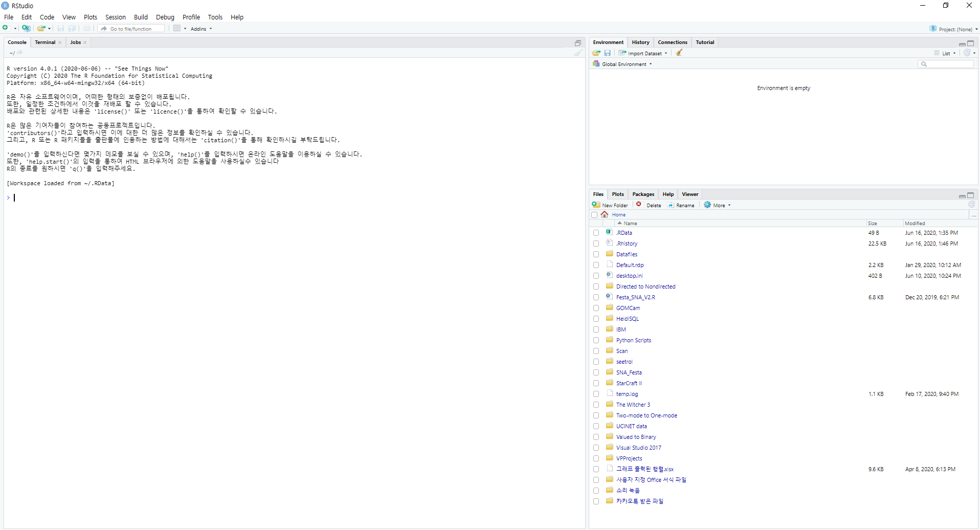This screenshot has height=530, width=980.
Task: Expand the recent files dropdown arrow
Action: pos(50,29)
